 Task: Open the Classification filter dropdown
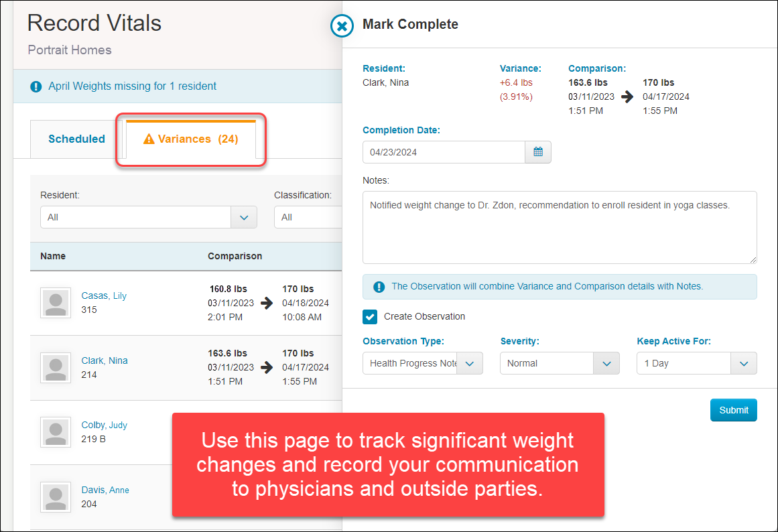308,217
